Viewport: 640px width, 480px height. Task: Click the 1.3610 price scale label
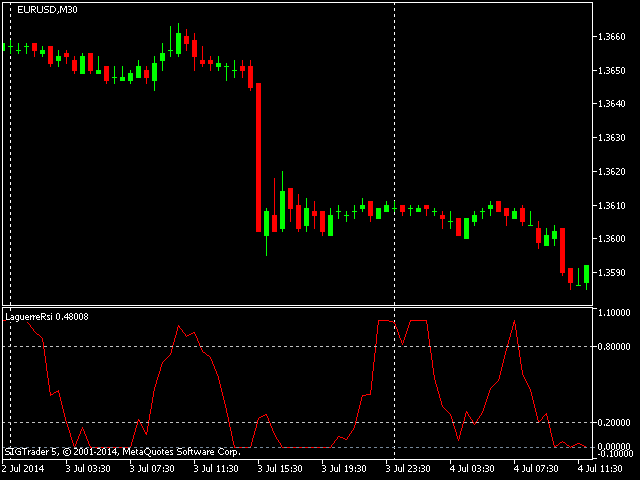(611, 206)
